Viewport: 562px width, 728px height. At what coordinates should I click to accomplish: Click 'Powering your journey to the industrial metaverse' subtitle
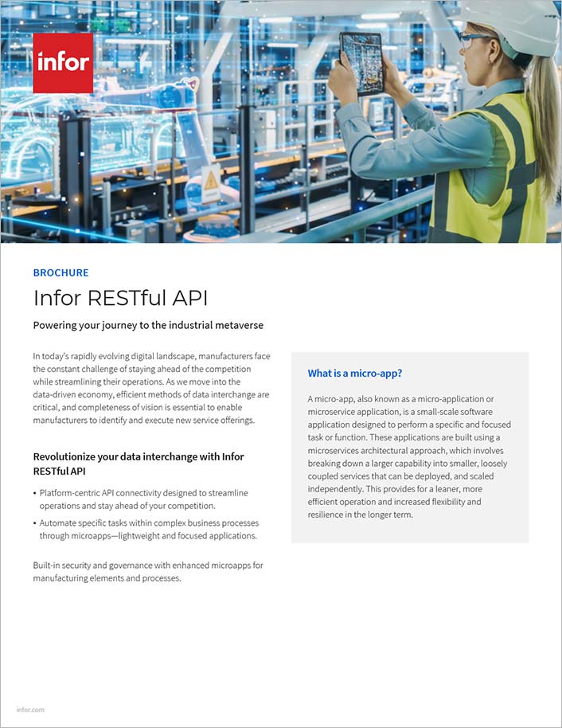coord(148,326)
